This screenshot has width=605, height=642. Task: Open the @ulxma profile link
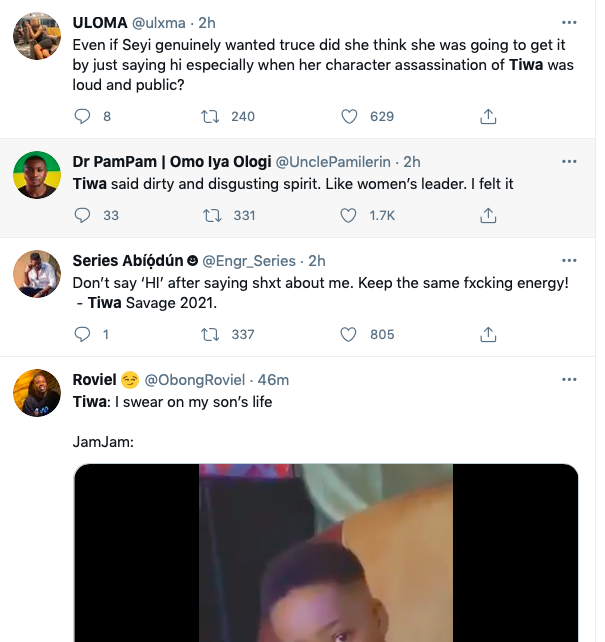162,21
